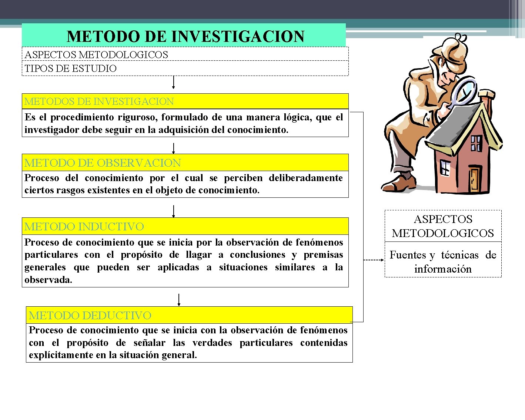525x420 pixels.
Task: Click the paragraph mentioning "conclusiones y premisas generales"
Action: 185,261
